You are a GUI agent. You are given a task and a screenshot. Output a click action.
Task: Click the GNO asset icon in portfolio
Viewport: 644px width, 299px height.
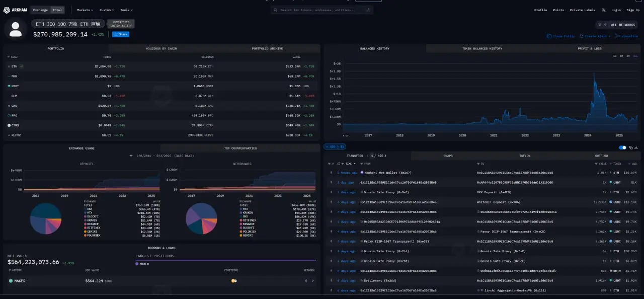point(9,106)
